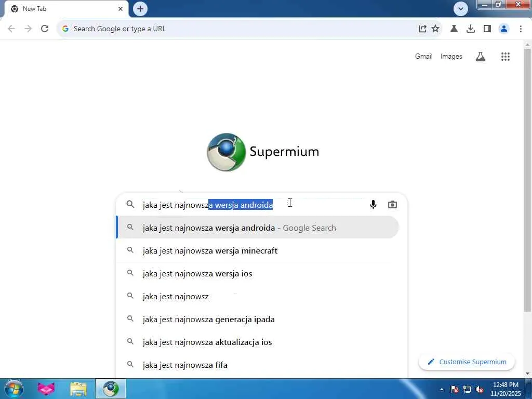
Task: Open the experiments flask icon in toolbar
Action: (454, 29)
